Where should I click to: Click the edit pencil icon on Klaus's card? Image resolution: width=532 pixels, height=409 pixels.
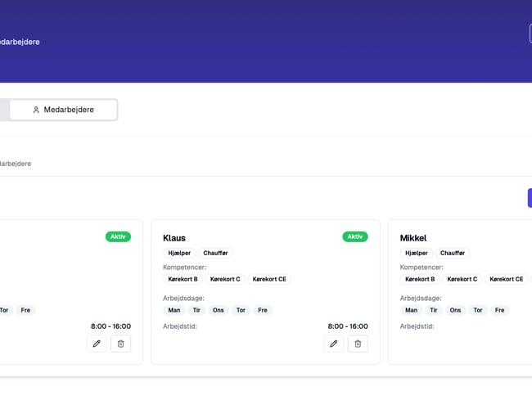click(333, 344)
